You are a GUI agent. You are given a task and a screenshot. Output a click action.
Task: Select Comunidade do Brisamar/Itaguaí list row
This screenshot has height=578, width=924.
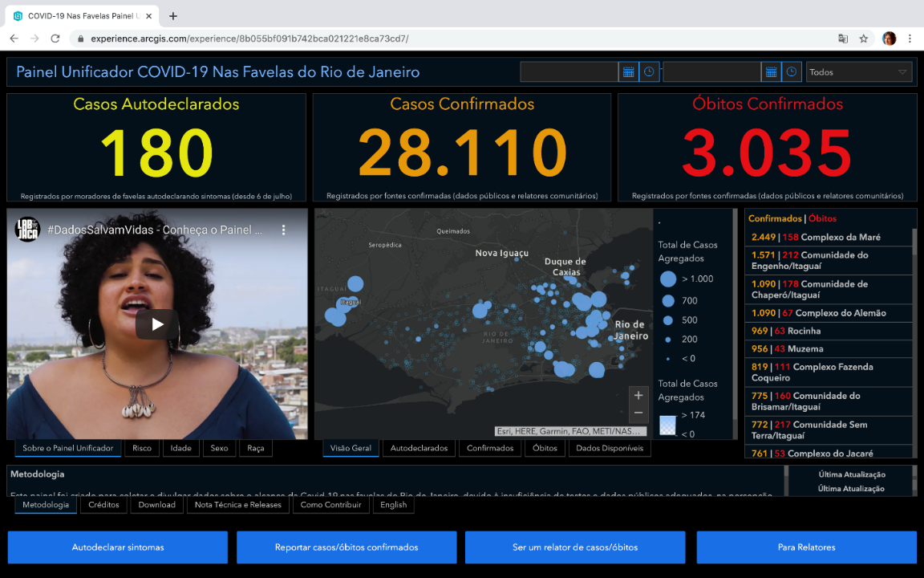[829, 401]
